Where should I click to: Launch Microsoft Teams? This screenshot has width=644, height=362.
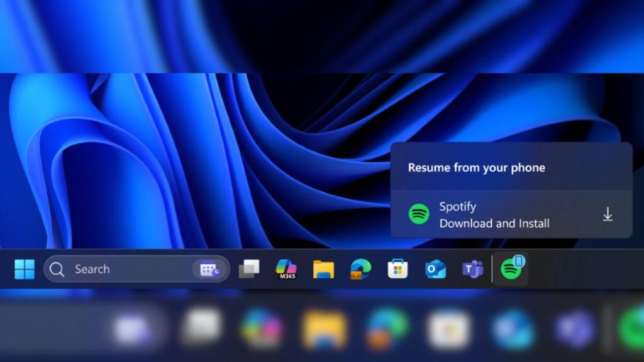473,269
